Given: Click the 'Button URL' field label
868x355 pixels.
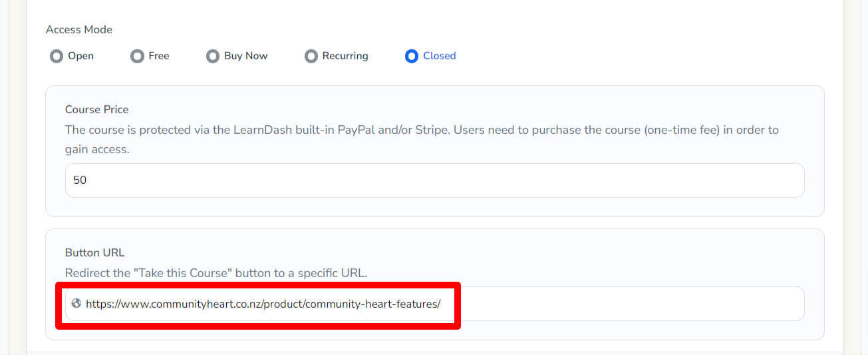Looking at the screenshot, I should [94, 252].
